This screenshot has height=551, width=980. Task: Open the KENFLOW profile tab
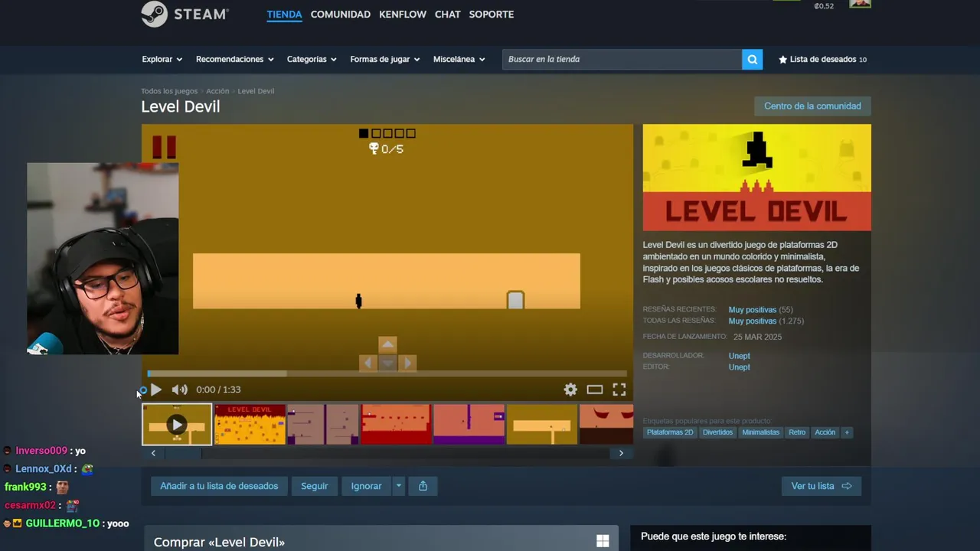pos(403,14)
